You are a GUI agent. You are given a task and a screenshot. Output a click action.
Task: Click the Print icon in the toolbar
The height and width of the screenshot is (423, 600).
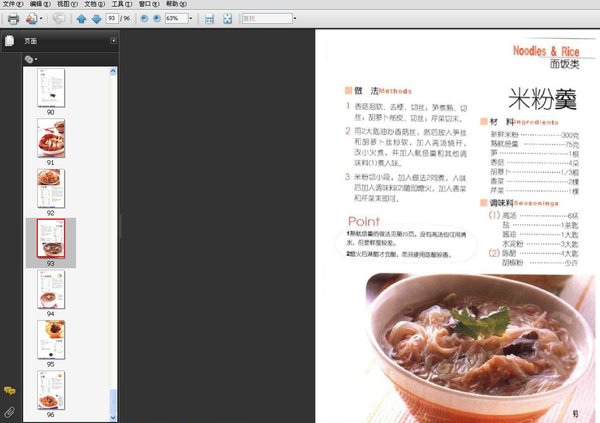[13, 18]
